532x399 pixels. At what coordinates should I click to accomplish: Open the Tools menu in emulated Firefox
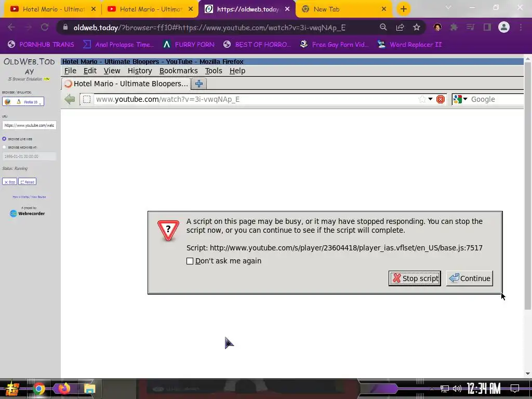(214, 71)
